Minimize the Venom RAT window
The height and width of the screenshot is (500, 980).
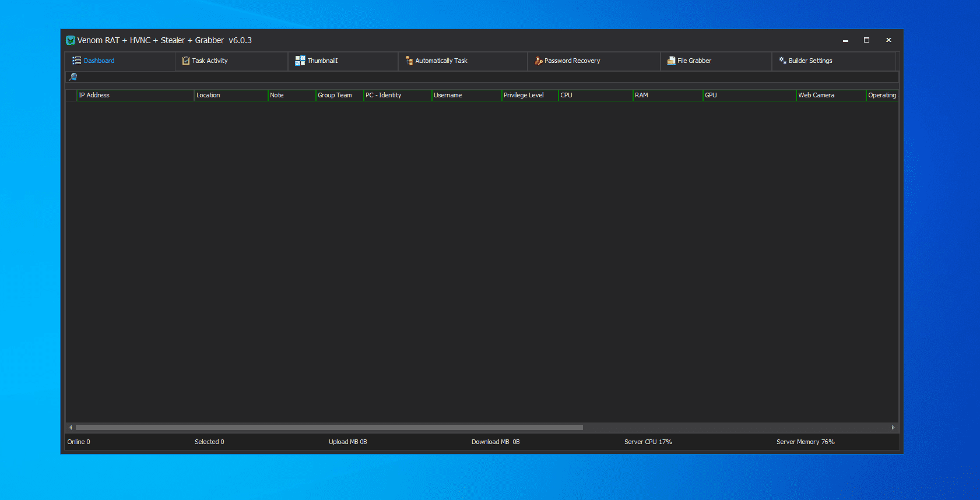pyautogui.click(x=845, y=40)
